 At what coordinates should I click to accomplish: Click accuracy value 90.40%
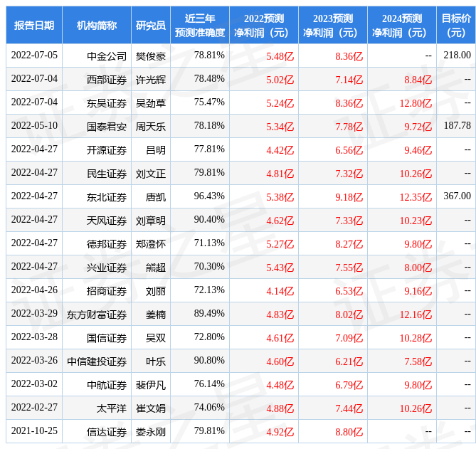[x=209, y=219]
